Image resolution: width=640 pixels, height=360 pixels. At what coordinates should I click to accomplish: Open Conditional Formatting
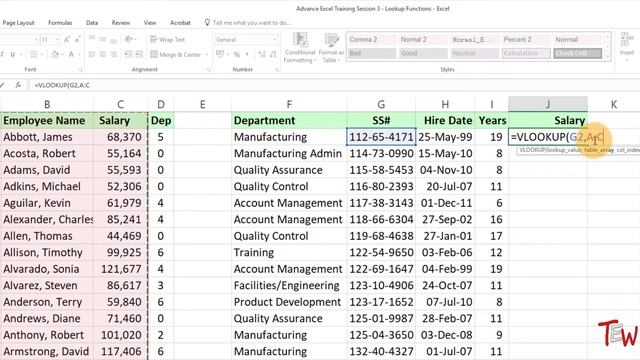tap(300, 48)
